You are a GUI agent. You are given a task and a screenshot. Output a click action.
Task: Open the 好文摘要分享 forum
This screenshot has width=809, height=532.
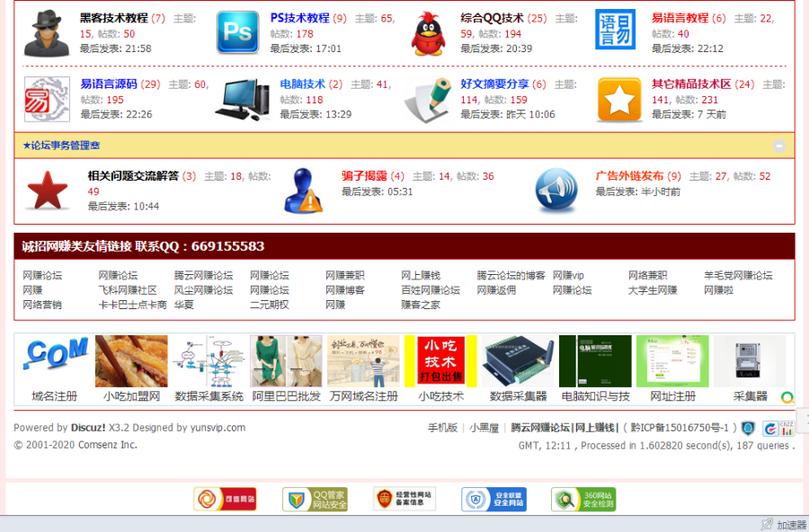click(x=494, y=84)
